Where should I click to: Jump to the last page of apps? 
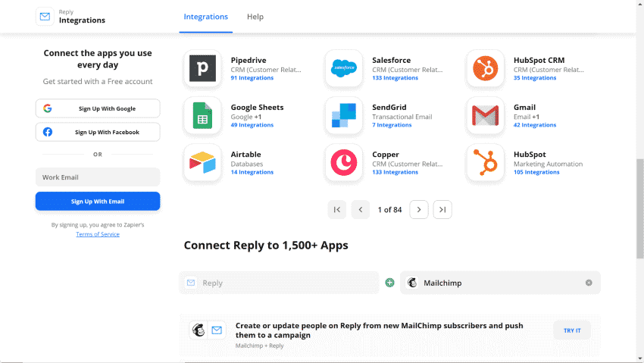(442, 209)
